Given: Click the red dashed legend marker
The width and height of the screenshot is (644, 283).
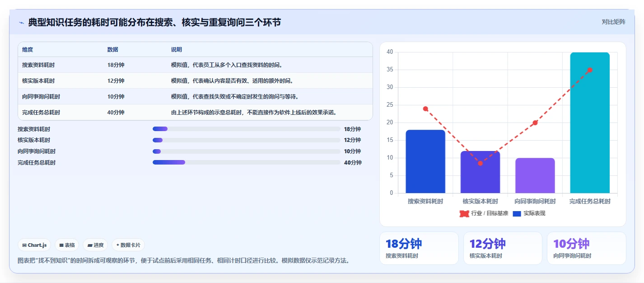Looking at the screenshot, I should click(464, 213).
